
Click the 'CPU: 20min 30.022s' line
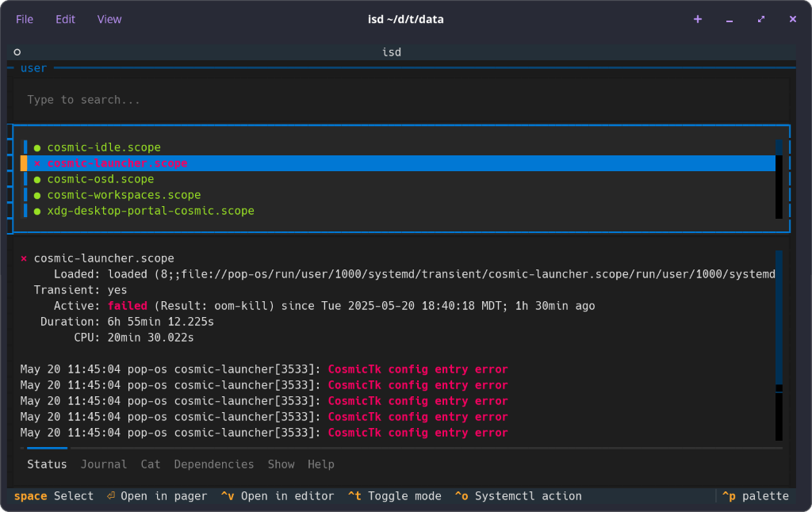click(134, 338)
